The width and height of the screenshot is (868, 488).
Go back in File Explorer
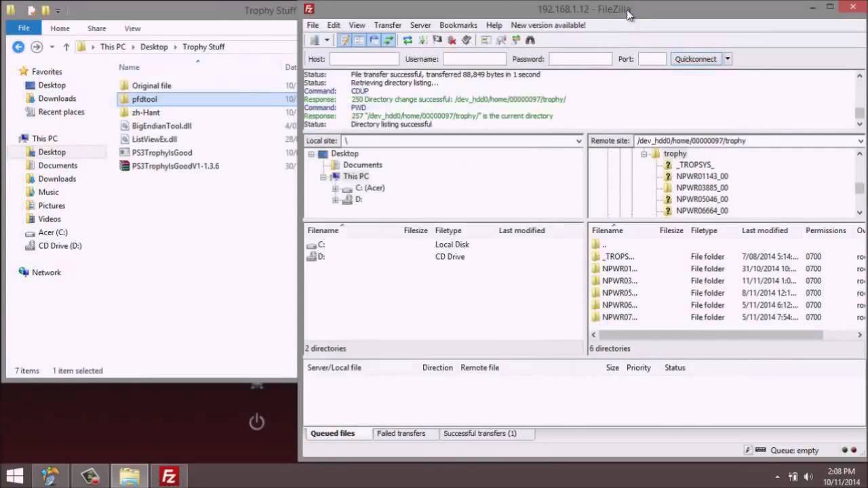coord(18,47)
